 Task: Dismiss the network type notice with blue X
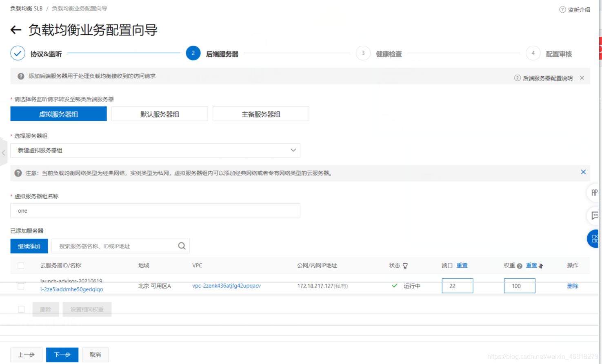coord(583,172)
